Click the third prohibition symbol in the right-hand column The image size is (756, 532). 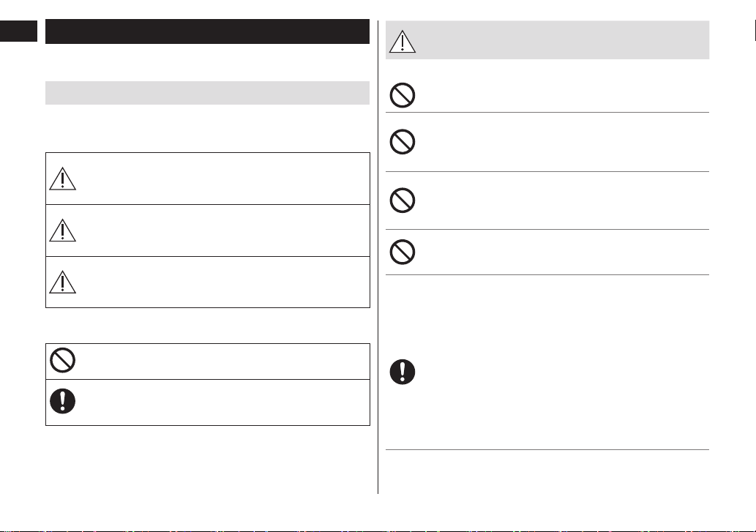(402, 200)
